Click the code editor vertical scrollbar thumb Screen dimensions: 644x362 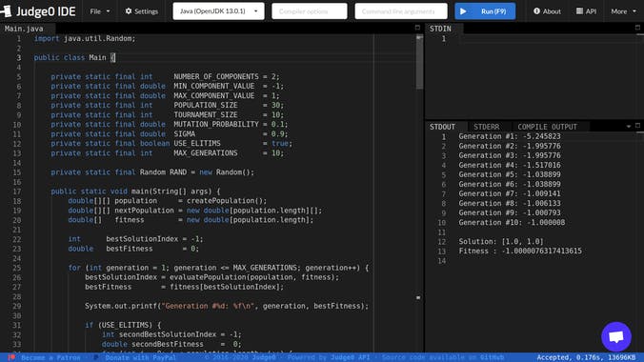(419, 62)
